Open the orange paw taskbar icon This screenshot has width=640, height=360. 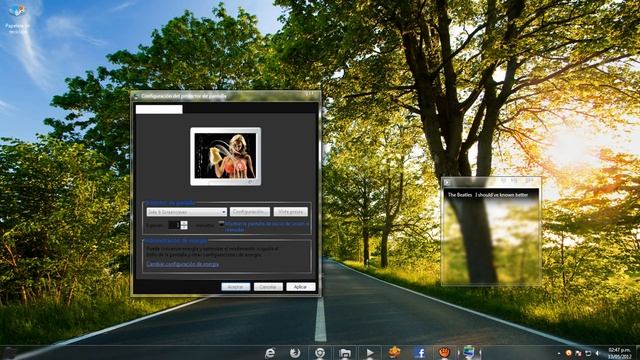444,353
